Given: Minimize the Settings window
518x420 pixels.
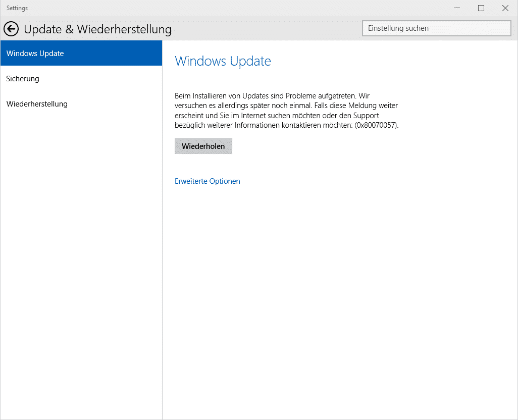Looking at the screenshot, I should [457, 8].
